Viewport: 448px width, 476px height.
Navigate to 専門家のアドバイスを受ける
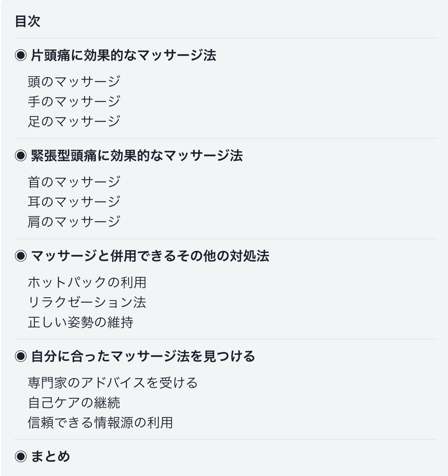pyautogui.click(x=113, y=382)
